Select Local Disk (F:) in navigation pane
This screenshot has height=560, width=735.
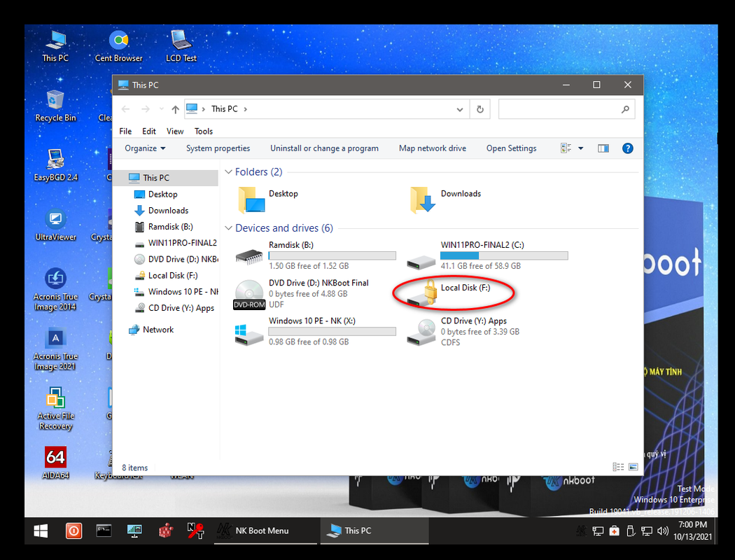[173, 276]
